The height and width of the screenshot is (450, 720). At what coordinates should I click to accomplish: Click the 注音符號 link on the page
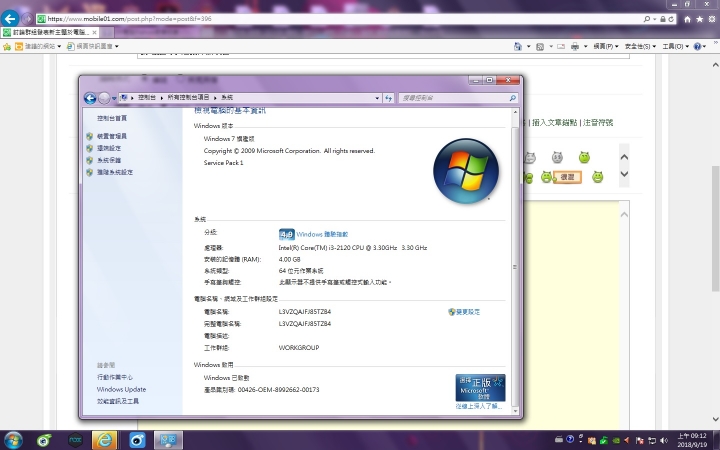pos(597,123)
